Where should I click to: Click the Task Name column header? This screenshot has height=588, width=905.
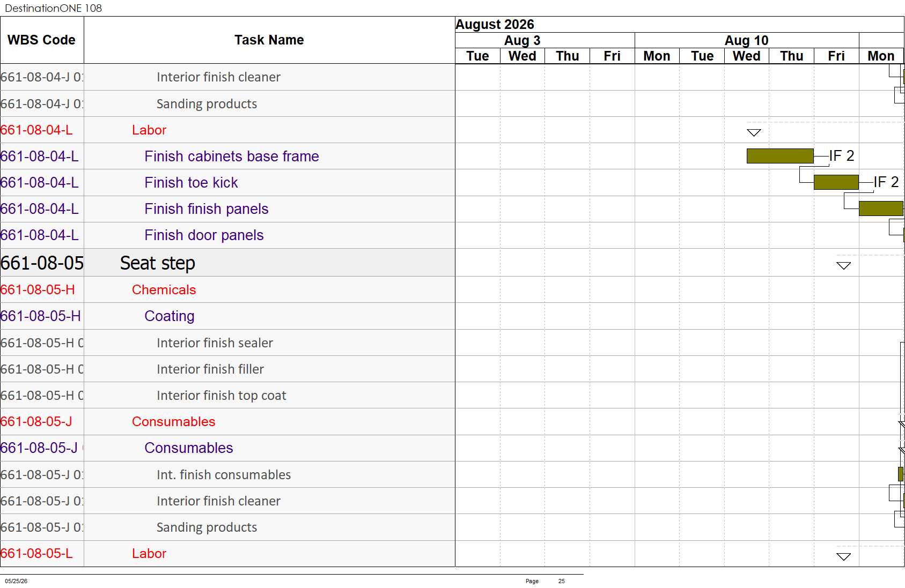click(x=269, y=40)
